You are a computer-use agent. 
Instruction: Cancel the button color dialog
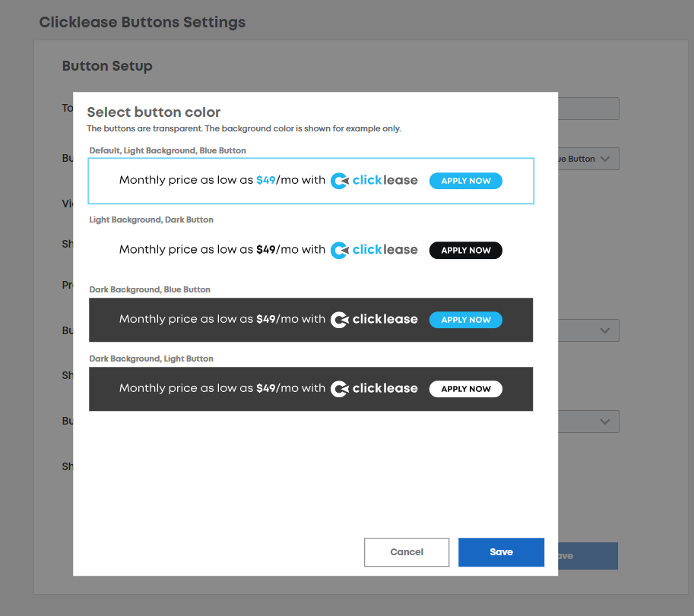407,552
